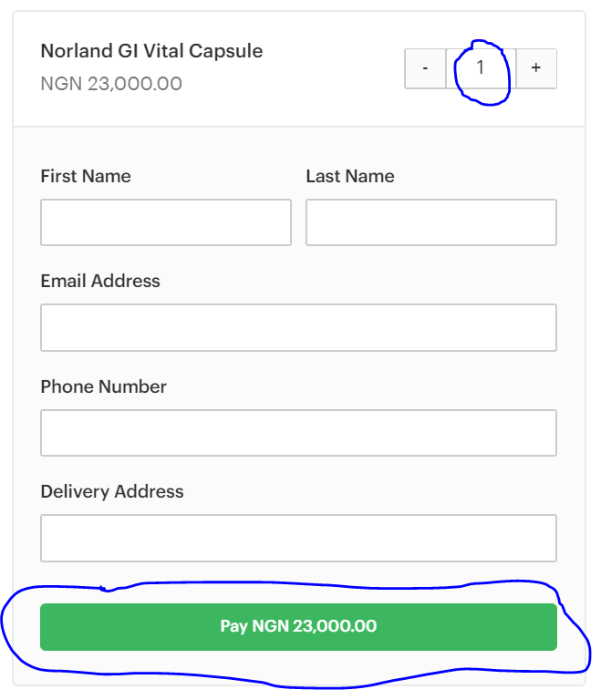Click the First Name label
This screenshot has height=700, width=601.
(x=86, y=176)
